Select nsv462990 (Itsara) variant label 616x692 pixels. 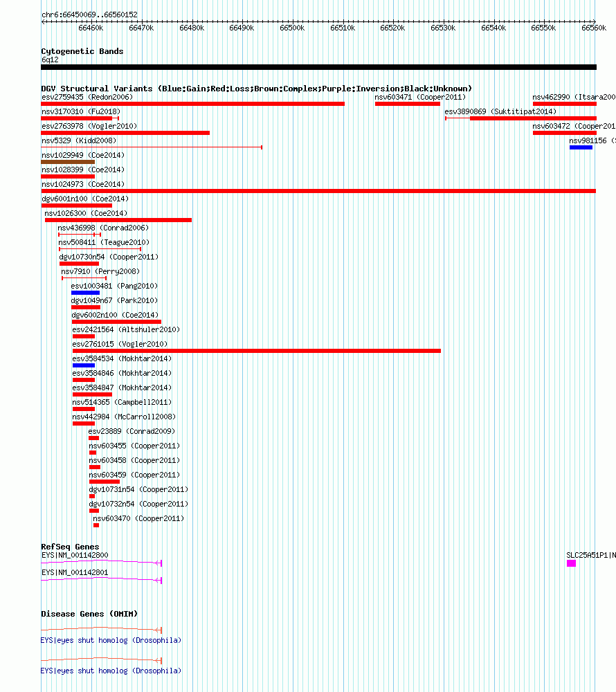[574, 97]
